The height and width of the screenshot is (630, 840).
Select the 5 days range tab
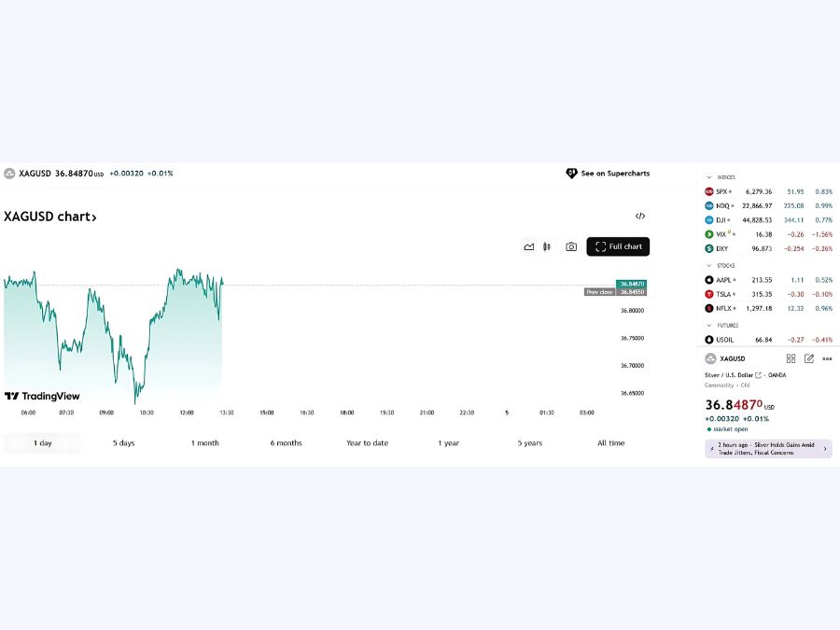pyautogui.click(x=124, y=443)
